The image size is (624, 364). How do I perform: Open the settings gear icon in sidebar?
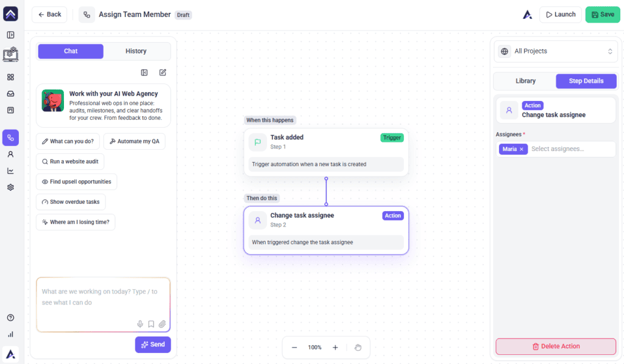(11, 187)
